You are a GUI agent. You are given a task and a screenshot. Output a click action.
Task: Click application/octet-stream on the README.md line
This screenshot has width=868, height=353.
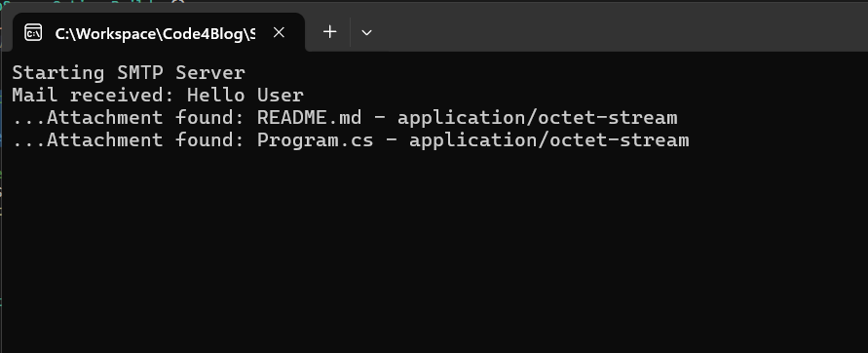(538, 118)
